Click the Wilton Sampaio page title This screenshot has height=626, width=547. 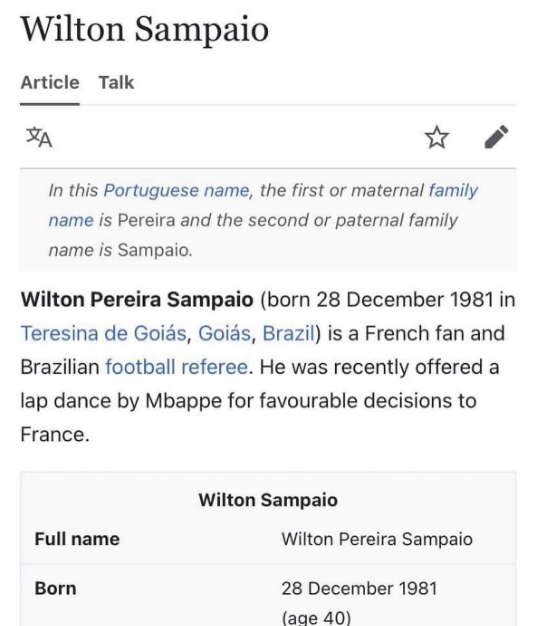[x=145, y=29]
